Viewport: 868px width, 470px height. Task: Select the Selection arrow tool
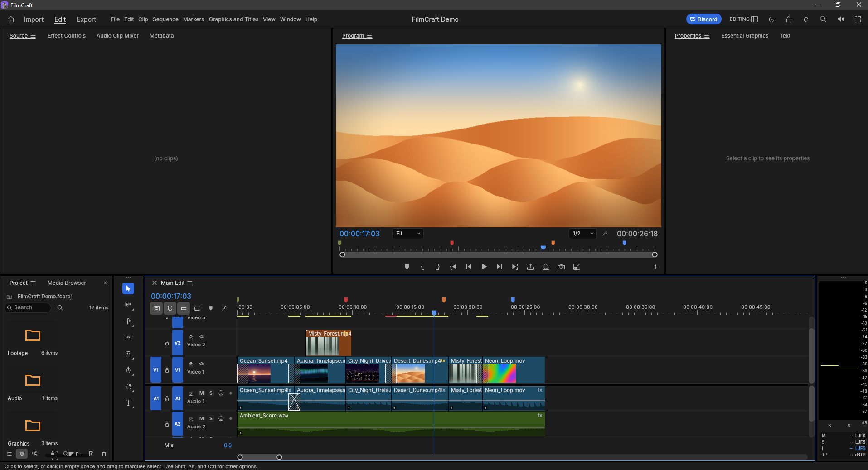[128, 288]
